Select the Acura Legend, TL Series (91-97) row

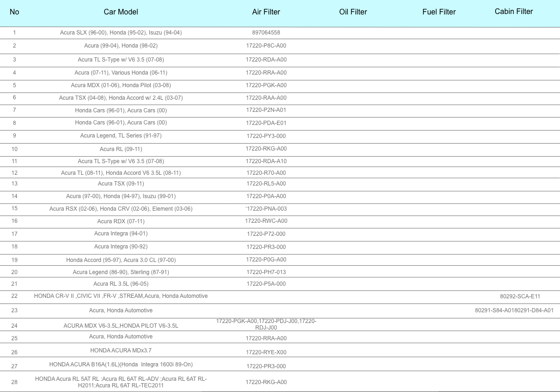coord(121,136)
